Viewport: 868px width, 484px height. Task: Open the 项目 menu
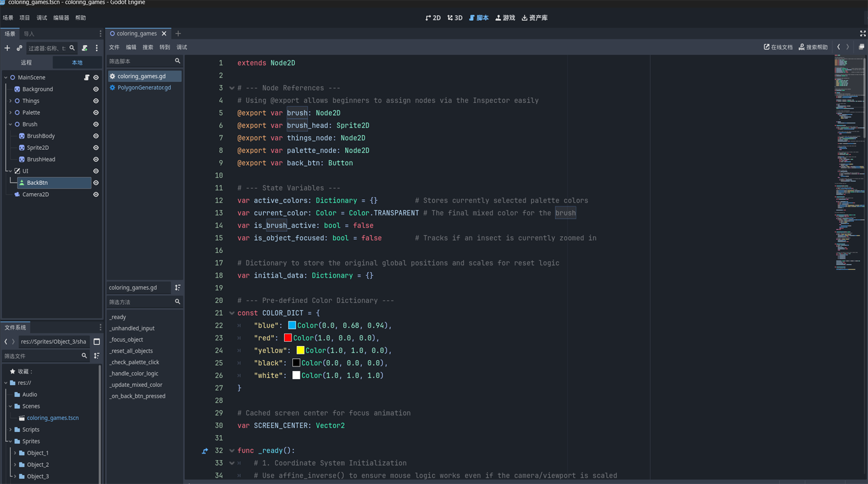[x=25, y=18]
